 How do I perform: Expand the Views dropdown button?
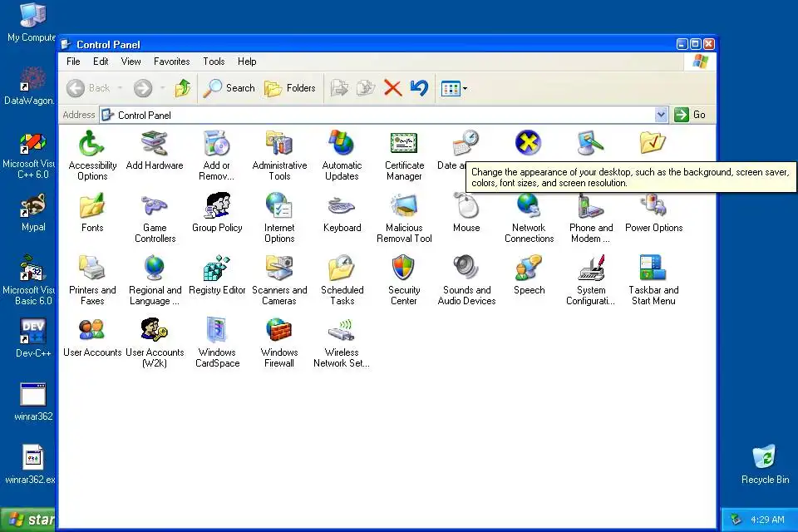tap(454, 89)
